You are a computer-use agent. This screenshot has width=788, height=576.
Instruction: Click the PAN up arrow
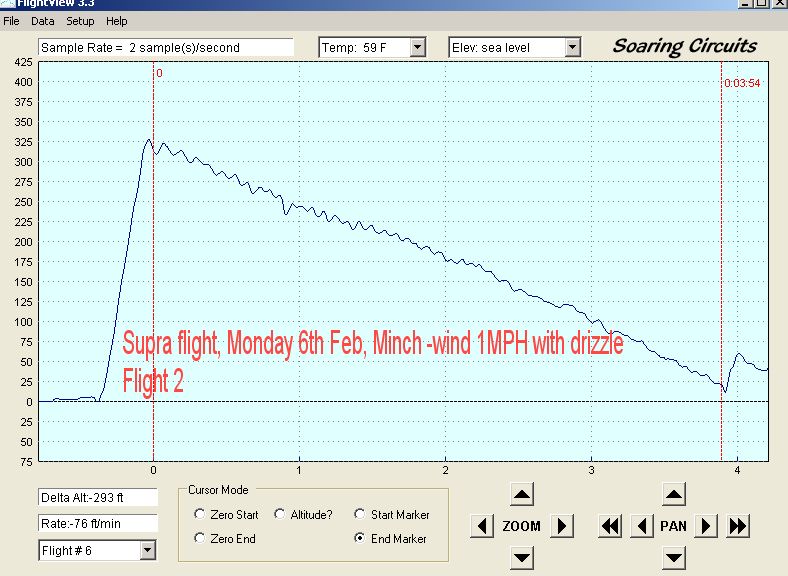click(x=674, y=495)
